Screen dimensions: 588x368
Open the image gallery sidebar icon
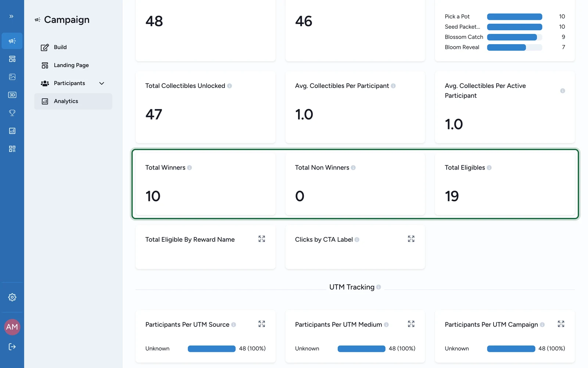tap(12, 77)
